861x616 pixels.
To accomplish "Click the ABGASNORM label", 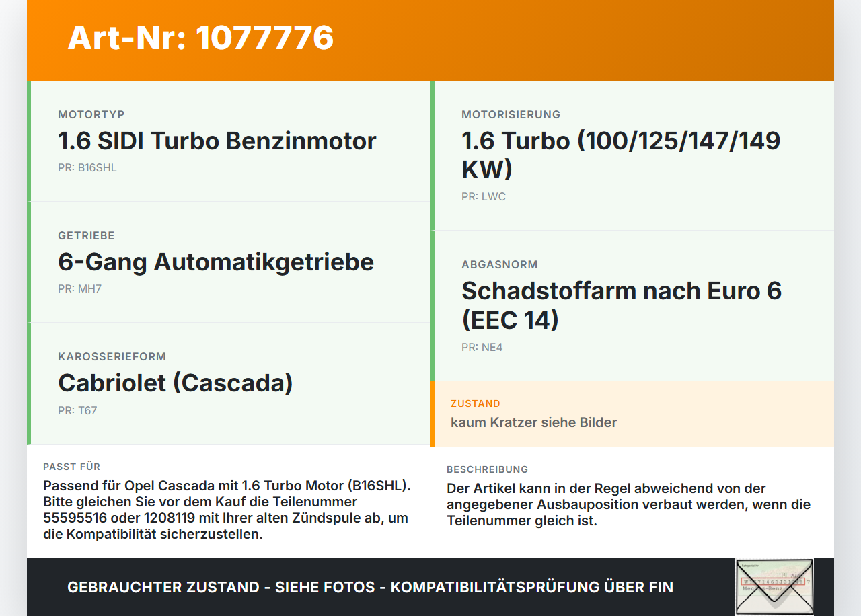I will (500, 264).
